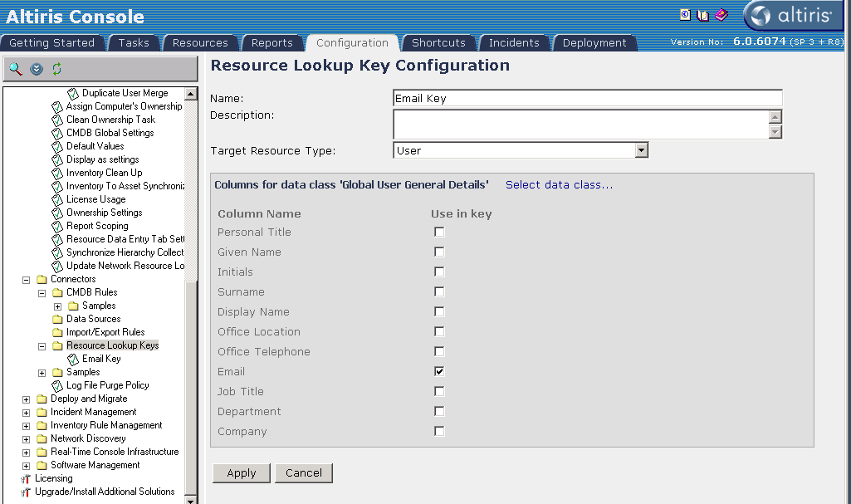Click the tree panel scroll-up arrow
This screenshot has height=504, width=851.
pyautogui.click(x=191, y=94)
